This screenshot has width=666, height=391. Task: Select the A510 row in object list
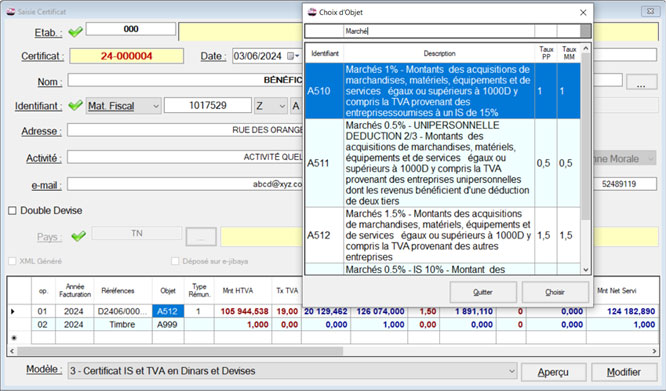[x=443, y=91]
